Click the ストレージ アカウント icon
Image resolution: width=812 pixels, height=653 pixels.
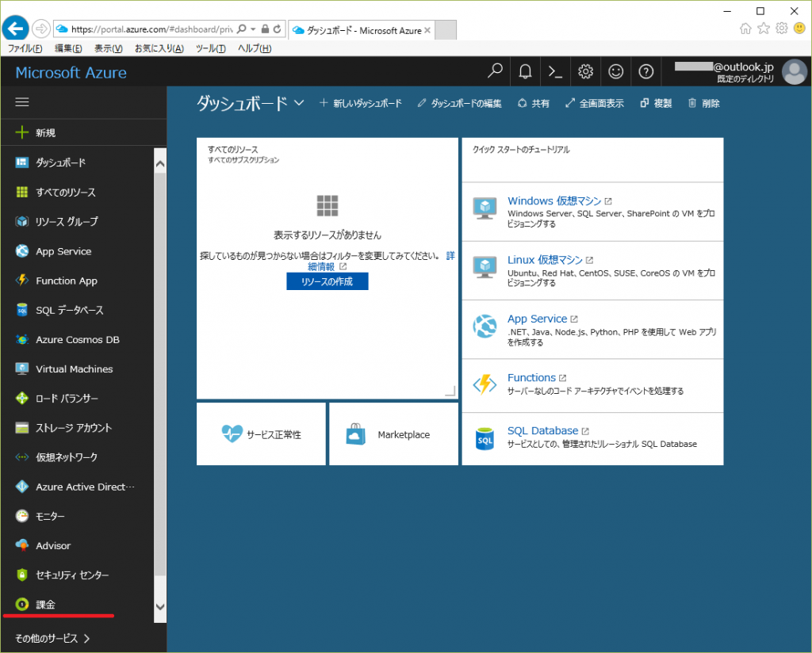(x=21, y=428)
